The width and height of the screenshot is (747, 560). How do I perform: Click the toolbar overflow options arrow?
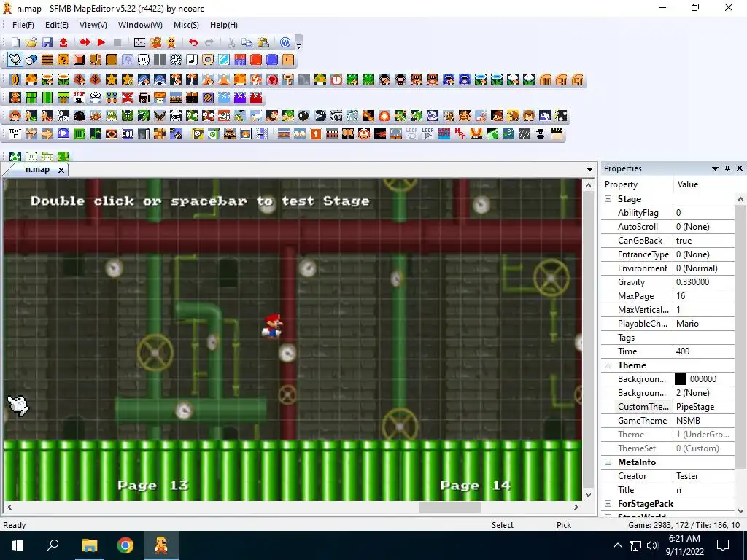[298, 46]
